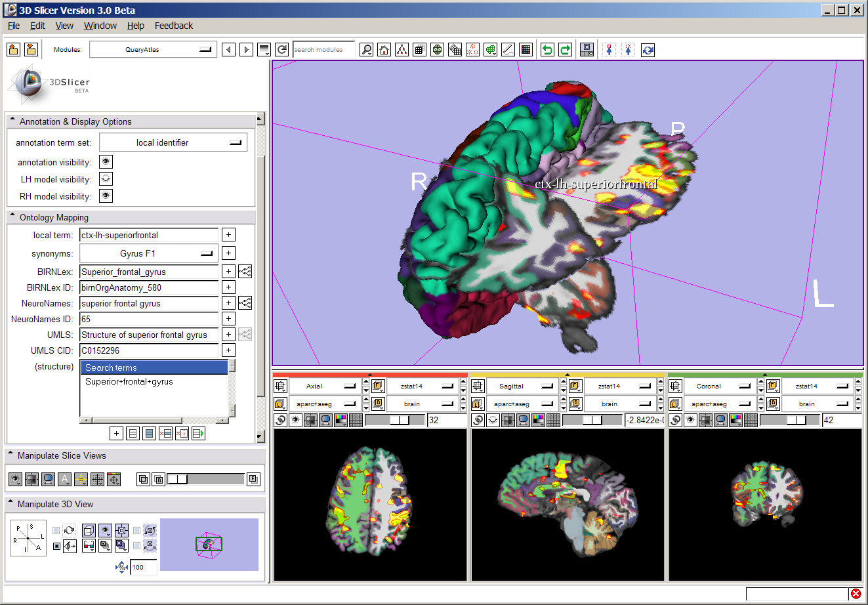This screenshot has width=868, height=605.
Task: Toggle the RH model visibility eye
Action: [x=106, y=196]
